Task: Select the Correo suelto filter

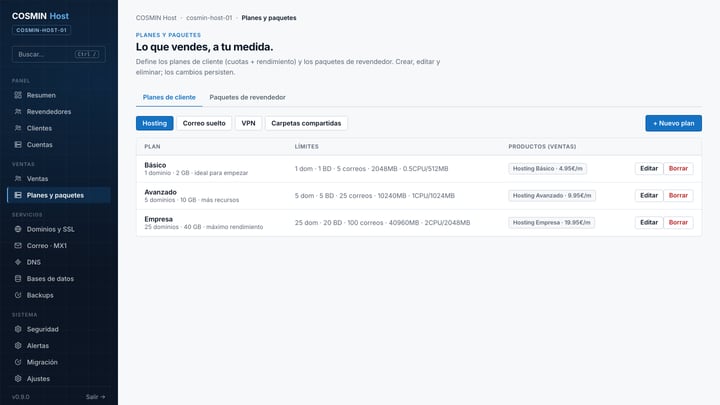Action: pyautogui.click(x=204, y=123)
